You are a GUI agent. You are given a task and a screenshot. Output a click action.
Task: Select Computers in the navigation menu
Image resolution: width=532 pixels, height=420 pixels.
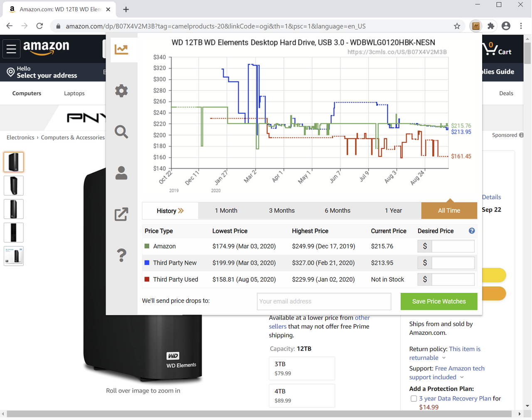pyautogui.click(x=27, y=93)
